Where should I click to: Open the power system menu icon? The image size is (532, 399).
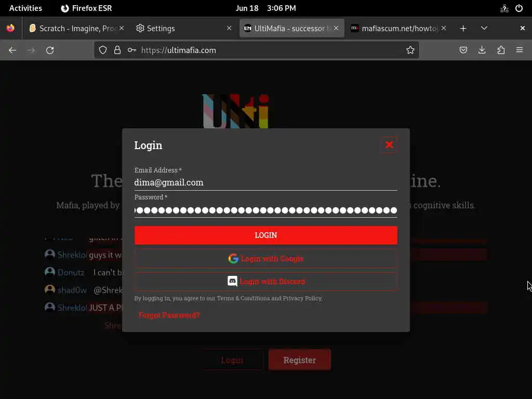[x=519, y=8]
